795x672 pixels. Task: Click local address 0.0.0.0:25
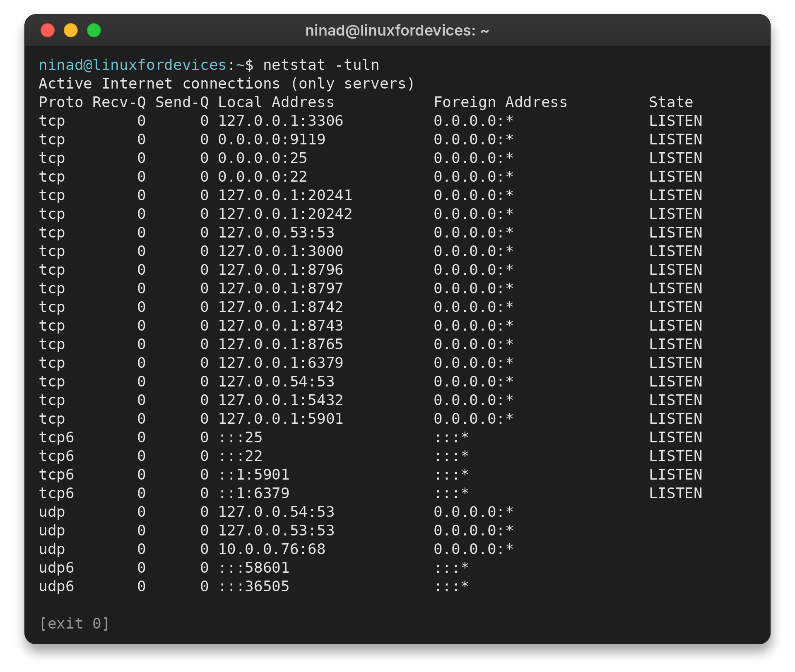coord(263,158)
